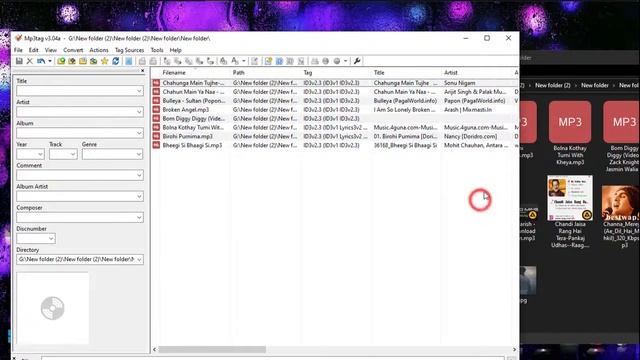Select Channa Mereya thumbnail in Explorer window

click(x=621, y=216)
